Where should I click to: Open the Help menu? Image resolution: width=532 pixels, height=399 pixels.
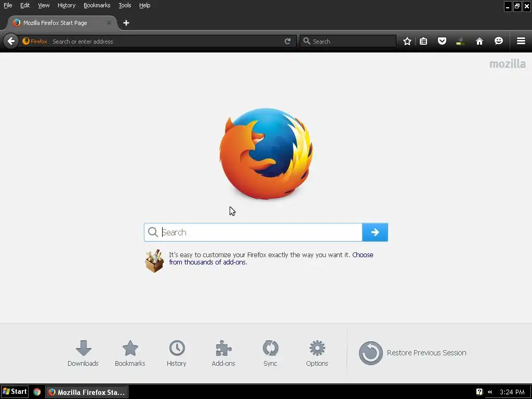point(145,5)
